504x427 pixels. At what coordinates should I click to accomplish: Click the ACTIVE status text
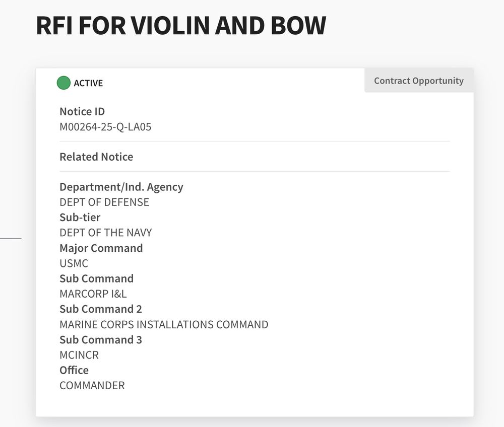[x=88, y=83]
